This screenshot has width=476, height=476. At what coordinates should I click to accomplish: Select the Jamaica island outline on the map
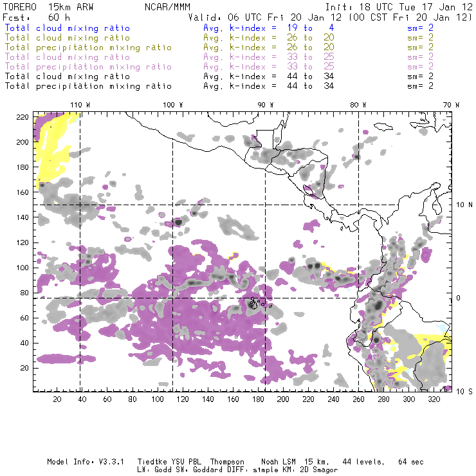(383, 126)
